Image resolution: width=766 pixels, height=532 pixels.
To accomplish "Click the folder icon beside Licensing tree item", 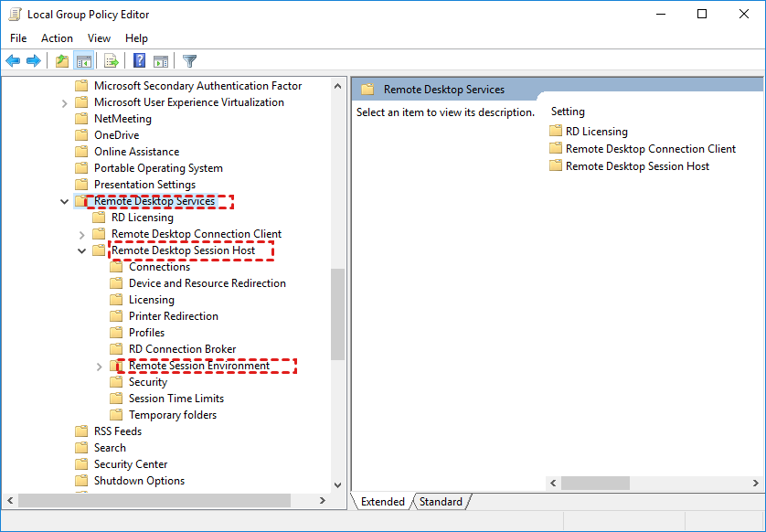I will 116,300.
